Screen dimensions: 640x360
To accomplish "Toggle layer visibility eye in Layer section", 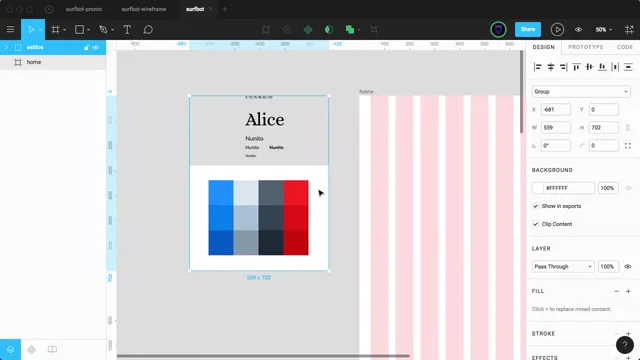I will click(628, 267).
